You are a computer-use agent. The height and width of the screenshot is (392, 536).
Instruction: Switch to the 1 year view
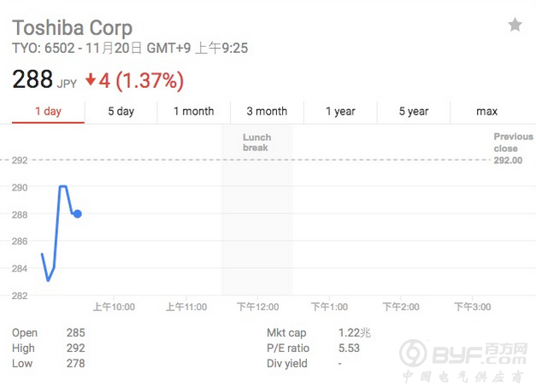tap(340, 112)
